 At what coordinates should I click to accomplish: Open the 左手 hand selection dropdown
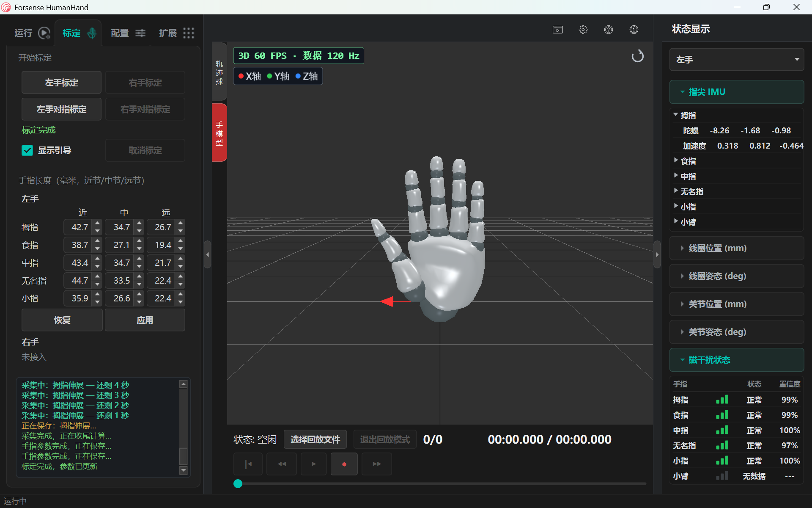(736, 60)
